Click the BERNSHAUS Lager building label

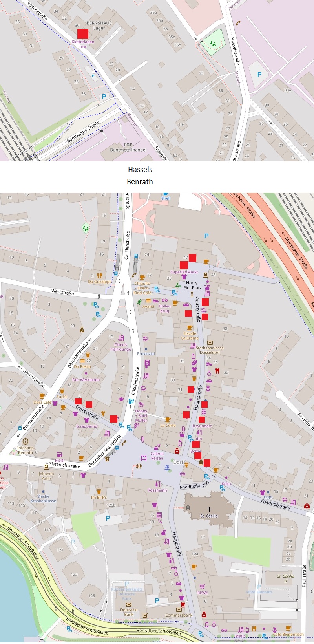click(99, 26)
